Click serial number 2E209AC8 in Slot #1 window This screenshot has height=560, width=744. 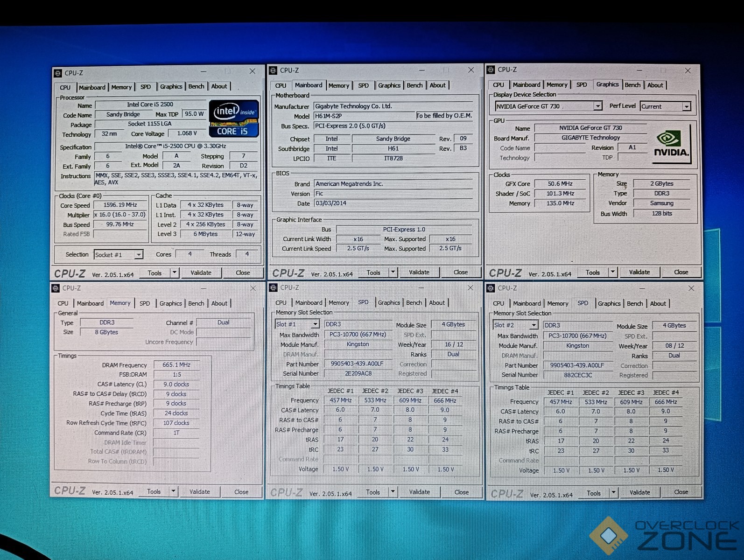click(x=358, y=373)
